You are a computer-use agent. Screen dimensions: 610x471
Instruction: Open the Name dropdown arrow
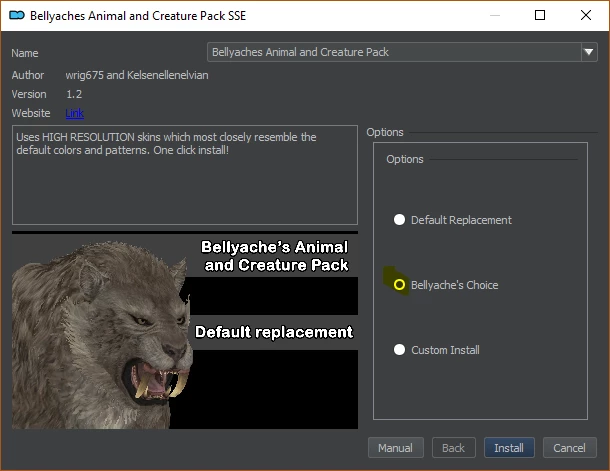(x=589, y=52)
